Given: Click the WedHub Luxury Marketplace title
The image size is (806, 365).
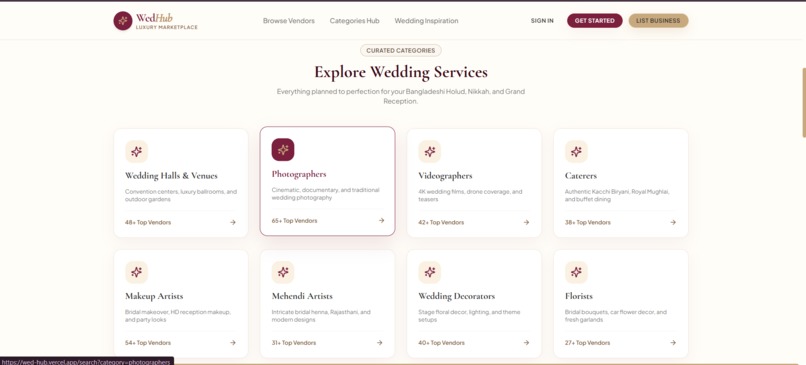Looking at the screenshot, I should [x=167, y=21].
